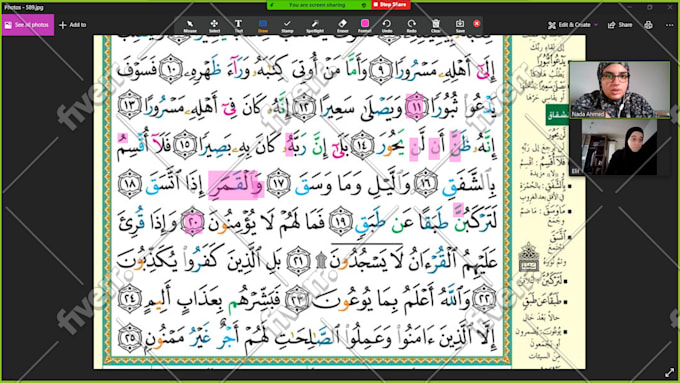Open the Stamp annotation tool

tap(287, 26)
